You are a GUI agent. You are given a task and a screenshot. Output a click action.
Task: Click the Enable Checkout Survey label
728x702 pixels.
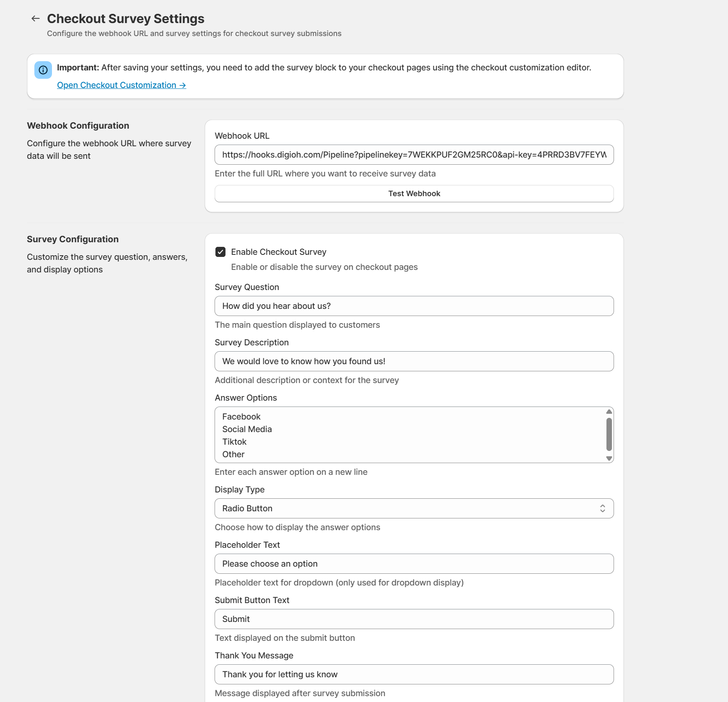pos(279,252)
